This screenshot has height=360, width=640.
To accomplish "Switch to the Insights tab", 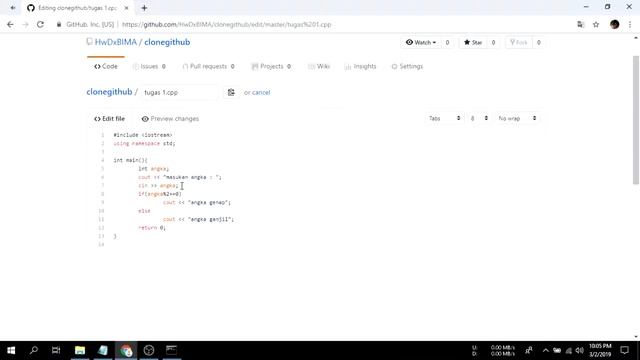I will (x=360, y=66).
